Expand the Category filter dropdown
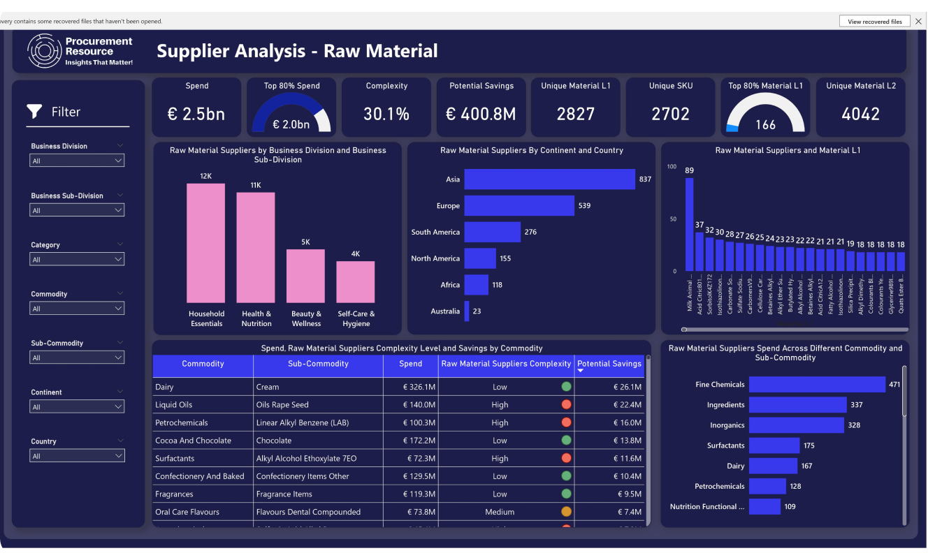 point(77,259)
